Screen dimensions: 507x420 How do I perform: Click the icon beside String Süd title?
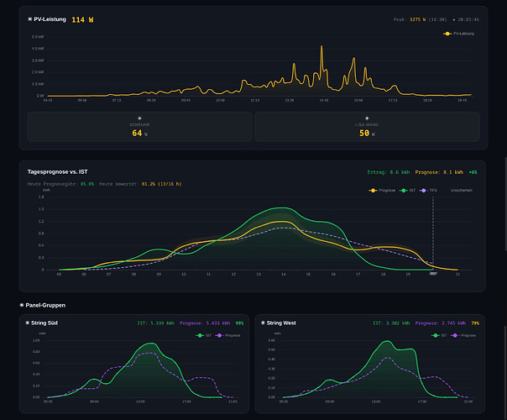[x=28, y=323]
